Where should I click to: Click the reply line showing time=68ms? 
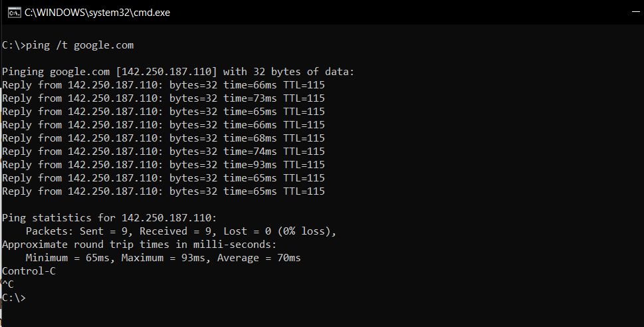(163, 138)
